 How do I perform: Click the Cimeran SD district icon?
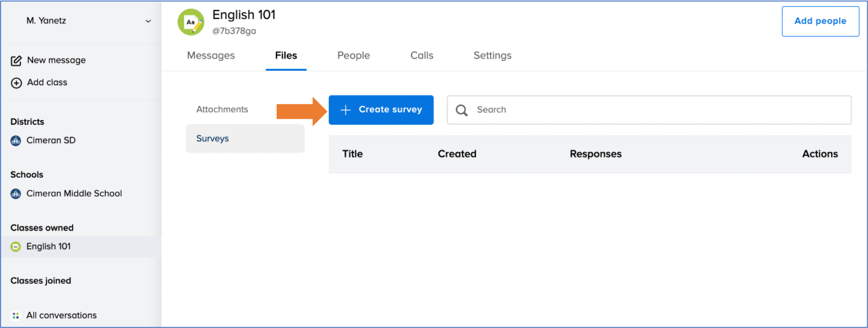coord(16,141)
